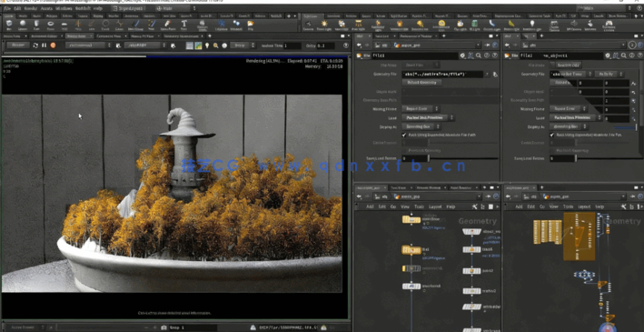Select the Torus shelf tool
The height and width of the screenshot is (332, 644).
tap(51, 25)
